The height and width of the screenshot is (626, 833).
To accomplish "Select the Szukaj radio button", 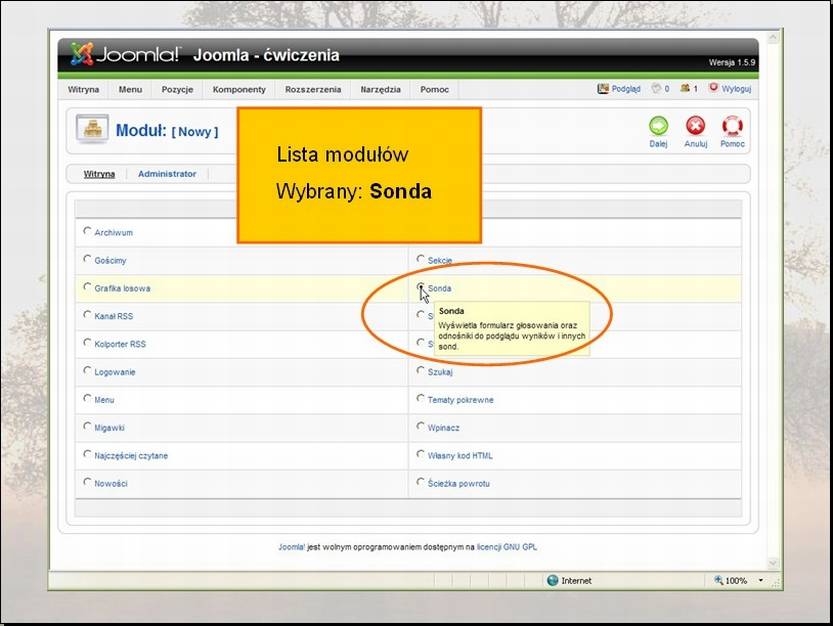I will click(x=420, y=370).
